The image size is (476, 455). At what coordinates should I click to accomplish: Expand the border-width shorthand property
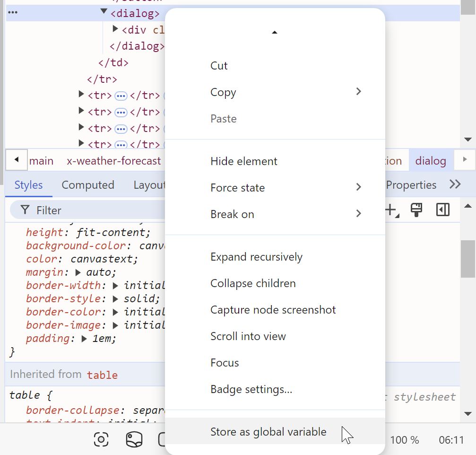click(115, 286)
